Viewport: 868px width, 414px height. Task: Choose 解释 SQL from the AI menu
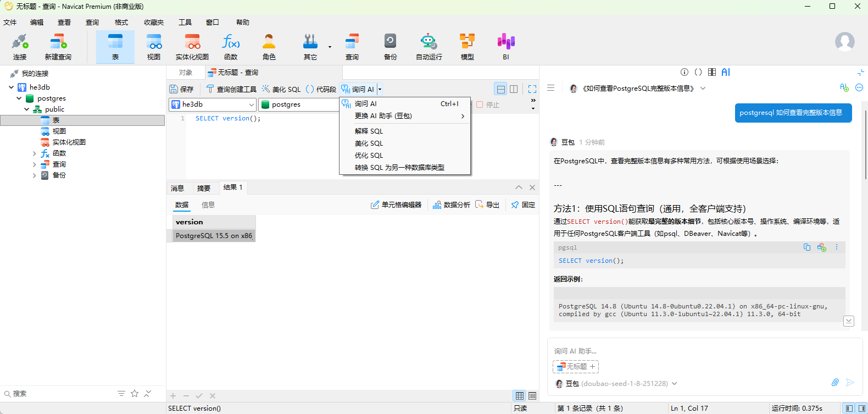405,131
